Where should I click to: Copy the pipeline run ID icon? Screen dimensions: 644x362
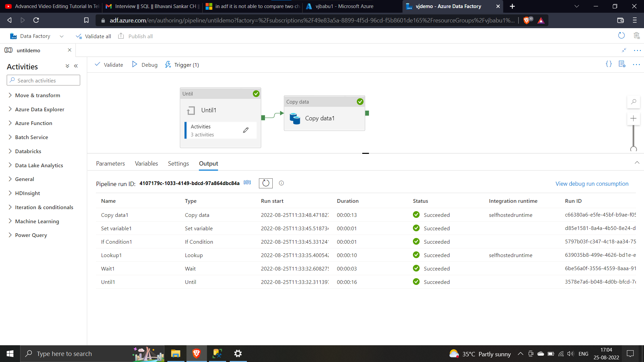pyautogui.click(x=247, y=182)
